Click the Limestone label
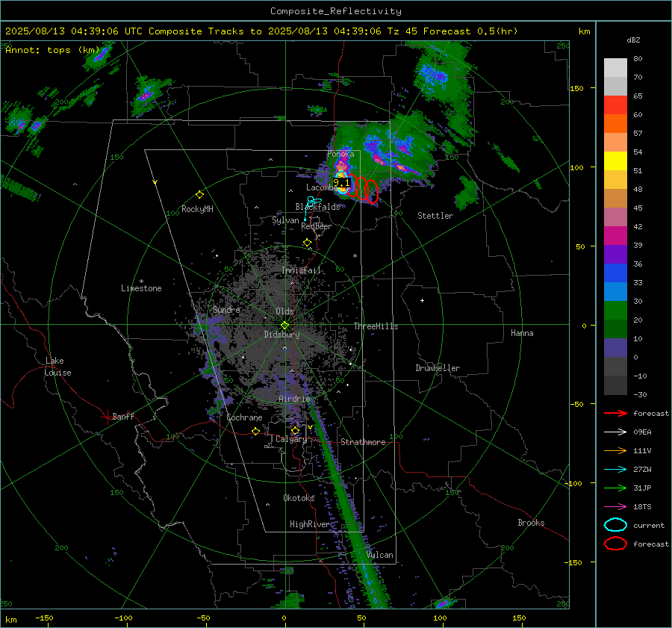 pyautogui.click(x=141, y=288)
